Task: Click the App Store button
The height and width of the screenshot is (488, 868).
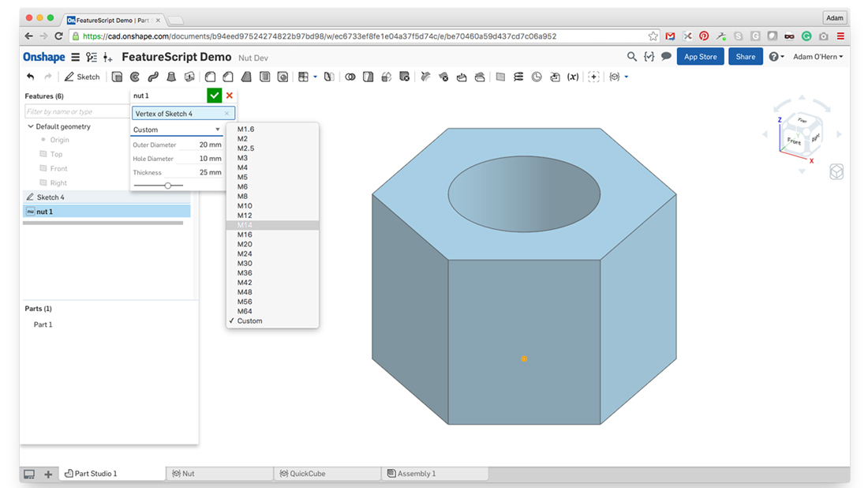Action: (x=700, y=57)
